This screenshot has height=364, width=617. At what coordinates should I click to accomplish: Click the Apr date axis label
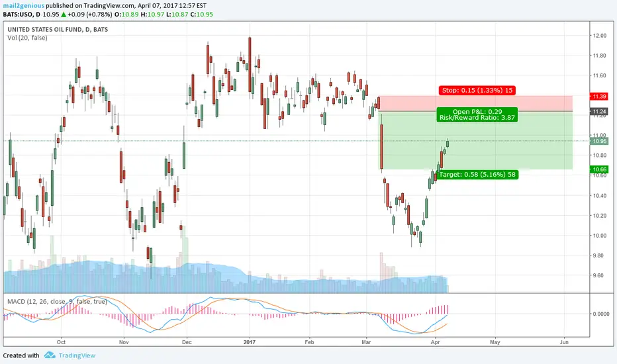pyautogui.click(x=435, y=342)
